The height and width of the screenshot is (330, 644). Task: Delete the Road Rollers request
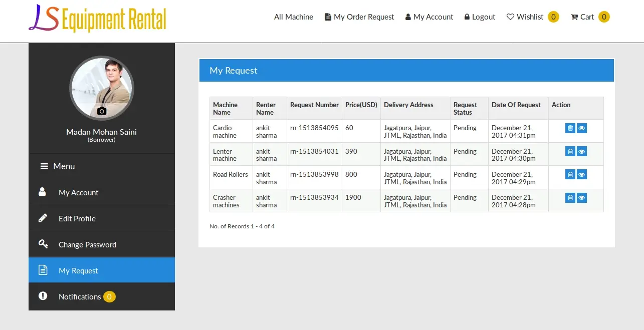pyautogui.click(x=570, y=174)
